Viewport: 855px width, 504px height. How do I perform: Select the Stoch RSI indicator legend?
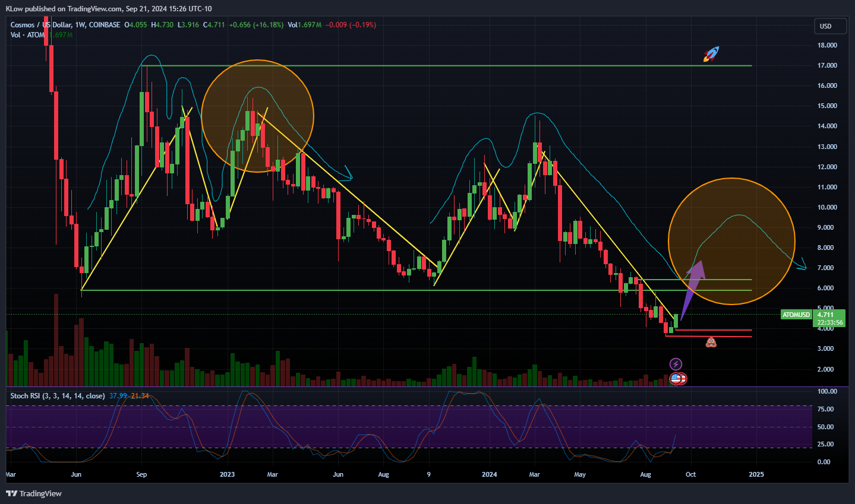58,396
